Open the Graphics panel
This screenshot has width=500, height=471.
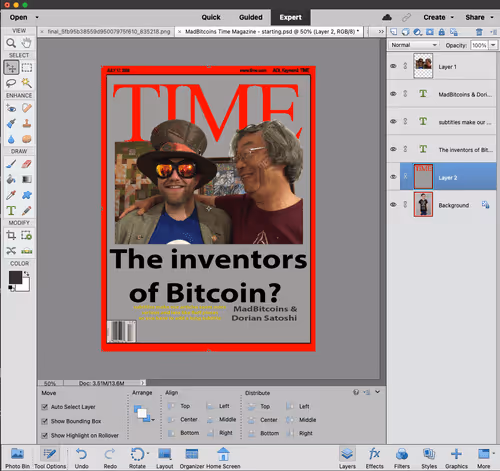(456, 458)
